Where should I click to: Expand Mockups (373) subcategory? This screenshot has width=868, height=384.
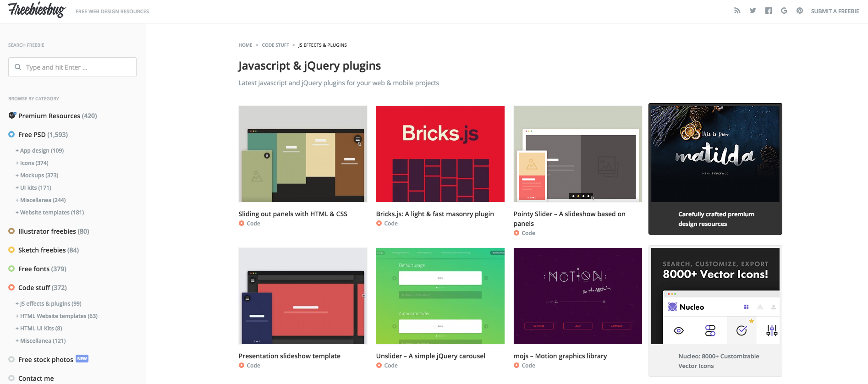pos(37,175)
